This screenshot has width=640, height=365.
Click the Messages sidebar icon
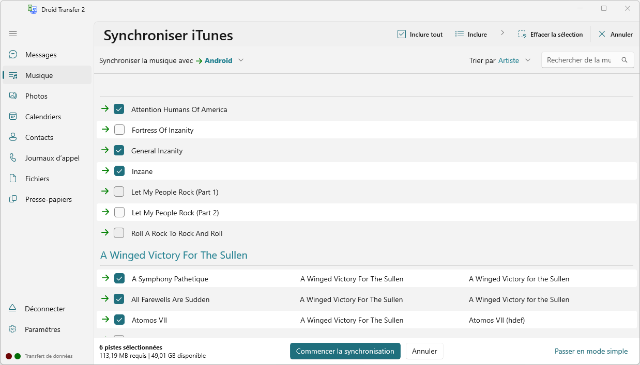(x=13, y=54)
